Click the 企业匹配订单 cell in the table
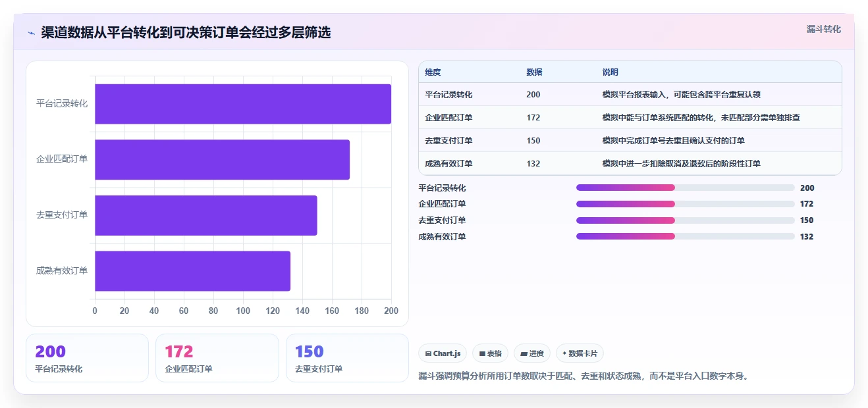Screen dimensions: 868x408 pyautogui.click(x=448, y=118)
